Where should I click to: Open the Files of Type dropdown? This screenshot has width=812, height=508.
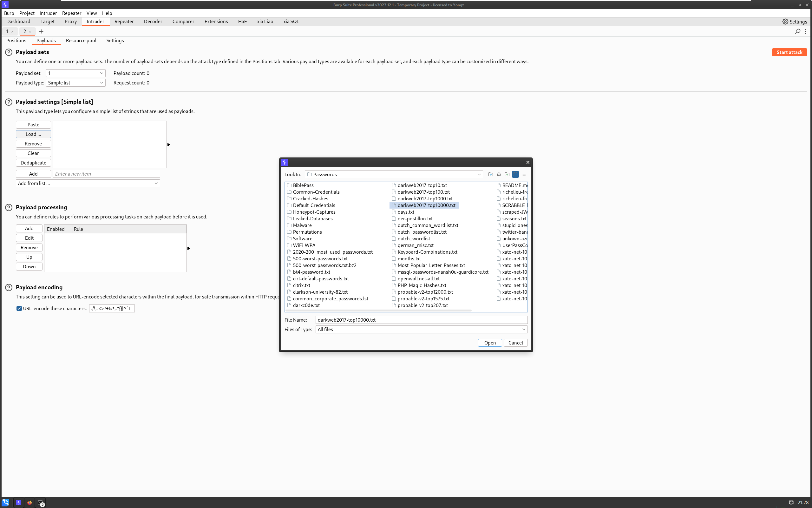coord(422,329)
